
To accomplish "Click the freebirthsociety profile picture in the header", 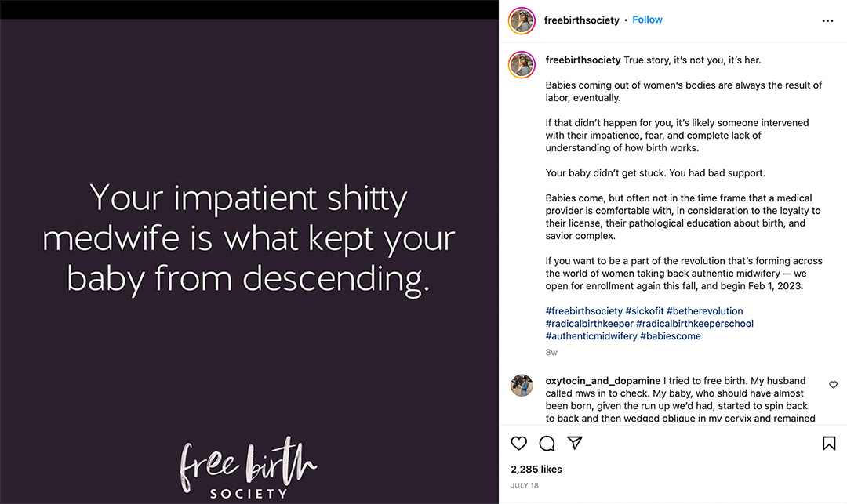I will pyautogui.click(x=521, y=20).
